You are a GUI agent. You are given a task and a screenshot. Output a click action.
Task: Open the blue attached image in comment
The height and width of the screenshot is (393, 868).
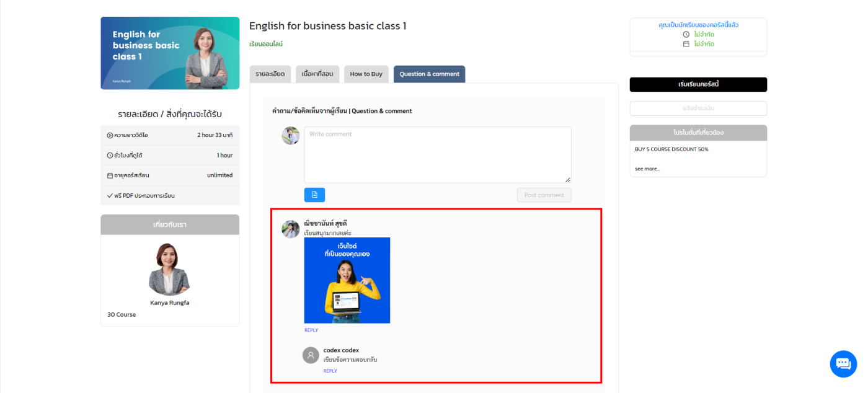point(347,280)
